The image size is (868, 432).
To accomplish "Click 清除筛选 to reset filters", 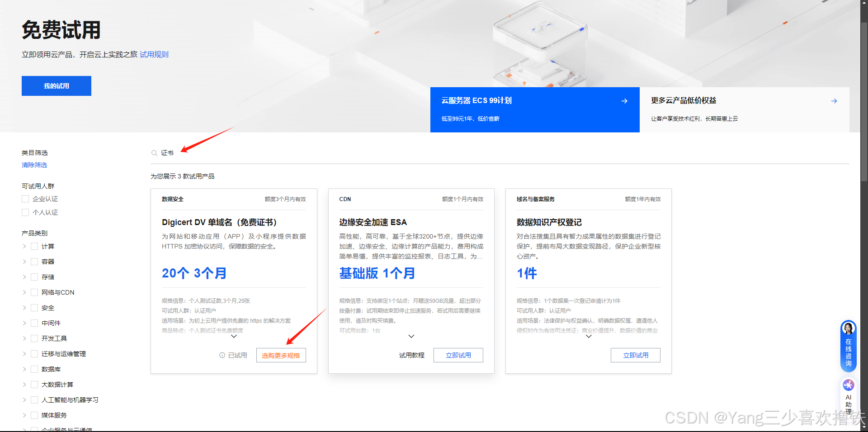I will coord(34,165).
